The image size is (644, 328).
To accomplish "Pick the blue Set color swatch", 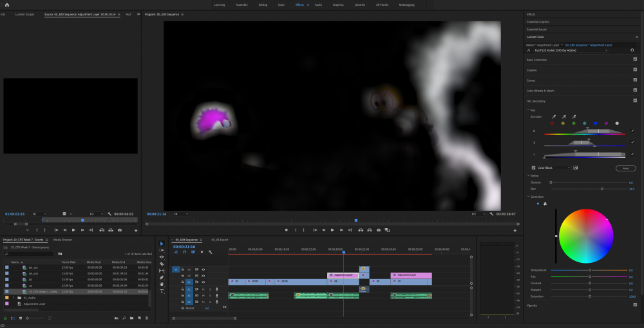I will click(x=595, y=123).
